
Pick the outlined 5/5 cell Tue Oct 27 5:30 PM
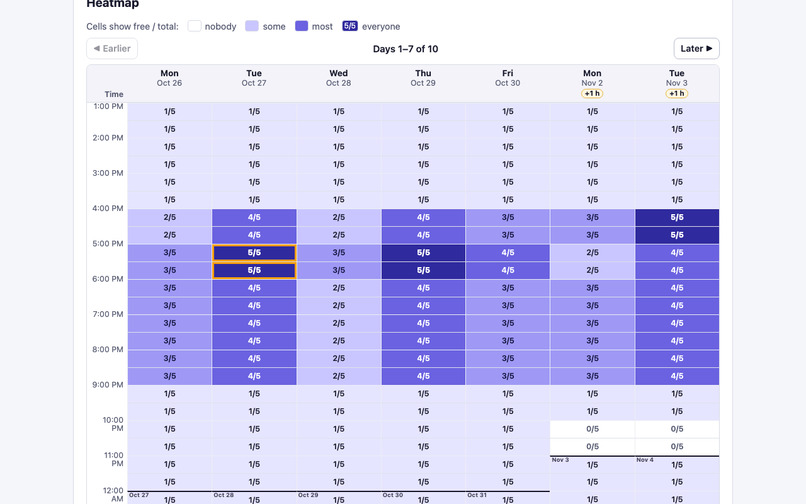(x=254, y=270)
